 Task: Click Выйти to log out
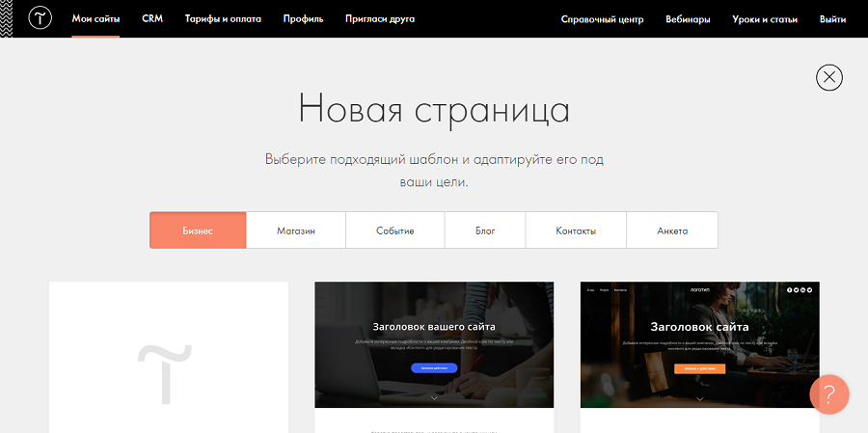(832, 19)
